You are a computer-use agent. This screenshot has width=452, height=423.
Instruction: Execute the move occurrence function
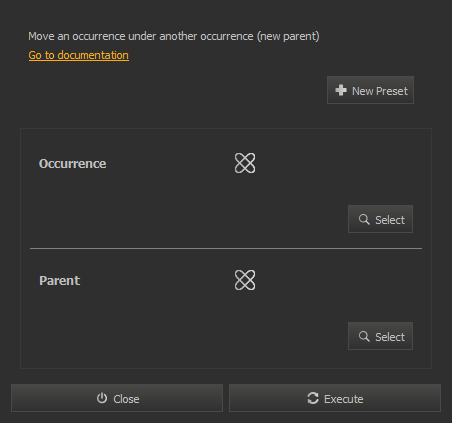point(335,398)
